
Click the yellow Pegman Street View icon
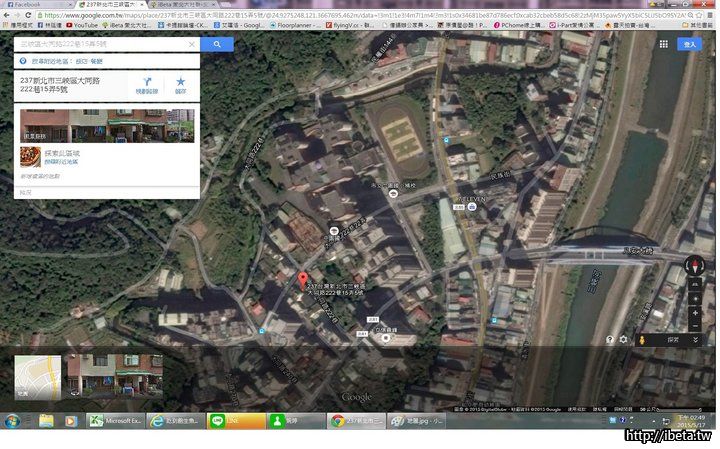click(x=642, y=340)
